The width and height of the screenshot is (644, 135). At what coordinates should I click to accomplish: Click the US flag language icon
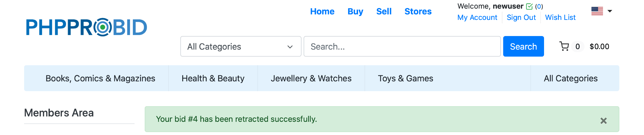597,11
